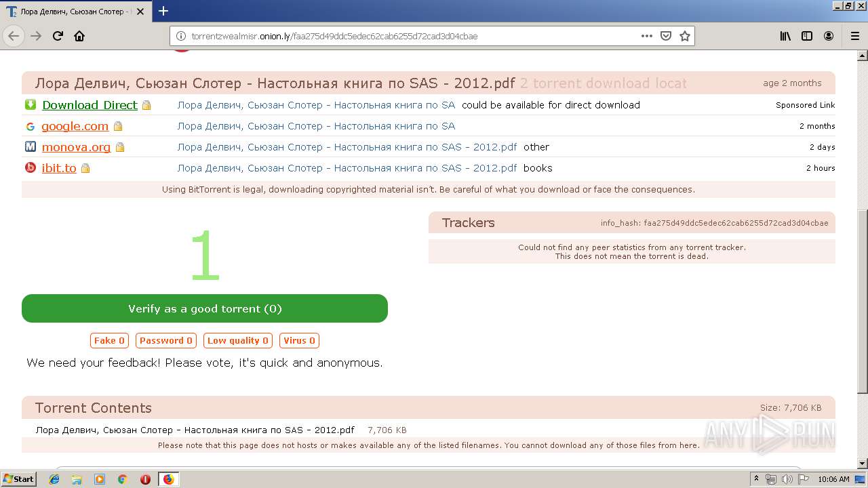This screenshot has height=488, width=868.
Task: Toggle the Firefox sidebar view
Action: [807, 36]
